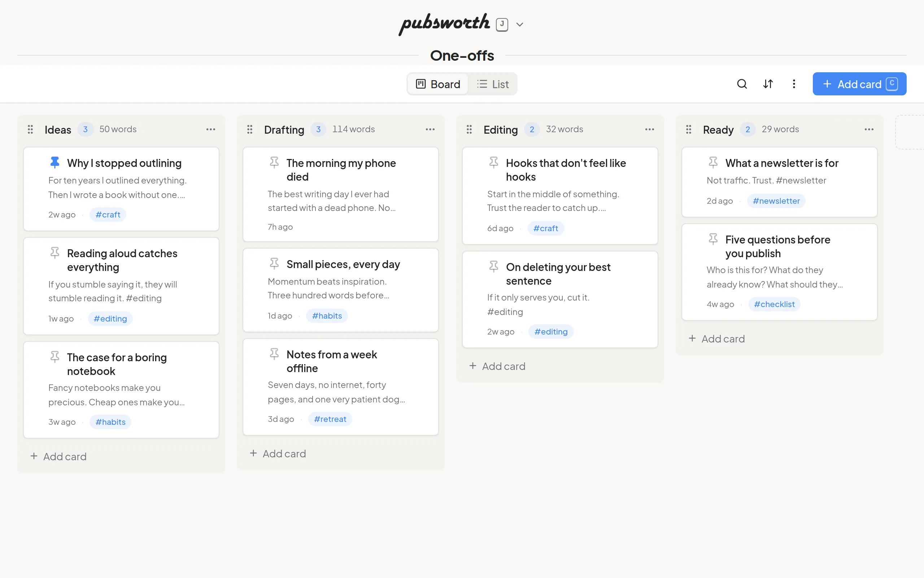The image size is (924, 578).
Task: Pin the 'Small pieces, every day' card
Action: pyautogui.click(x=274, y=263)
